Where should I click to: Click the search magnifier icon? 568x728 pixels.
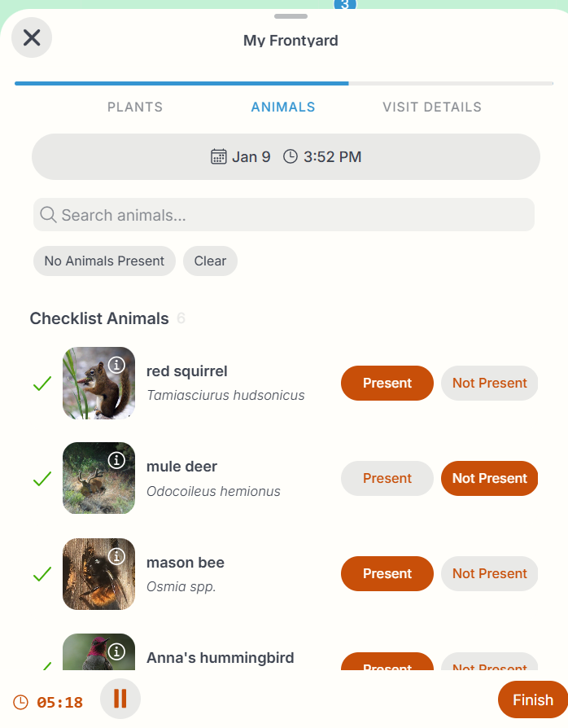point(48,215)
